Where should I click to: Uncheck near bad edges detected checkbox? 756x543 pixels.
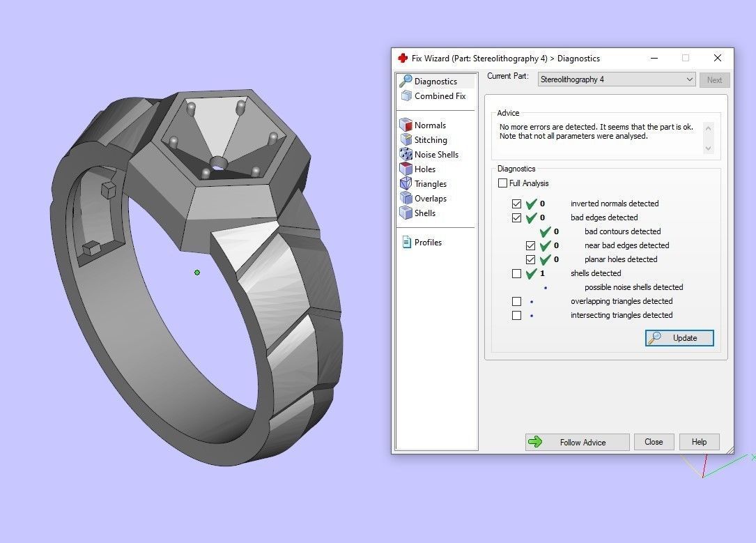click(530, 246)
